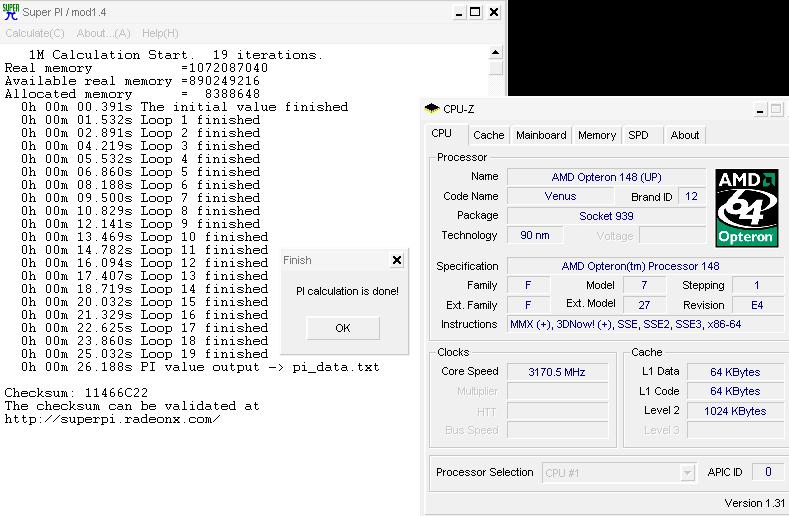This screenshot has width=789, height=516.
Task: Click the 1M Calculation Start line
Action: 175,55
